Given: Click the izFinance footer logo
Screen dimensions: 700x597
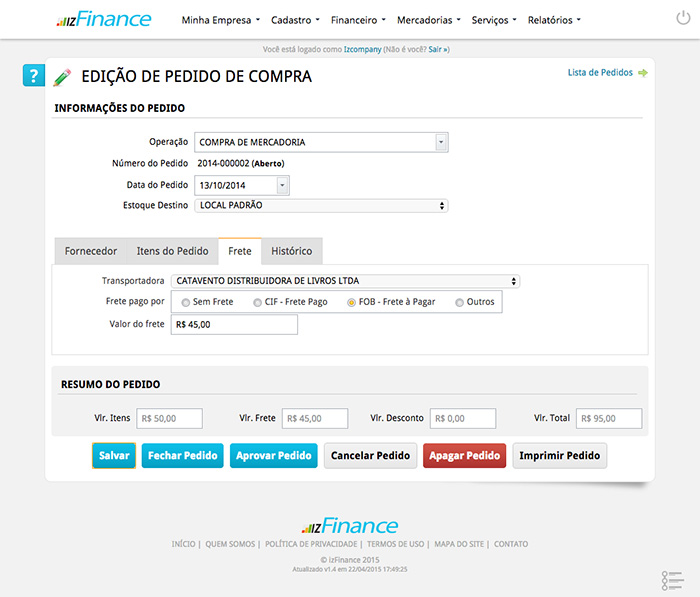Looking at the screenshot, I should point(350,526).
